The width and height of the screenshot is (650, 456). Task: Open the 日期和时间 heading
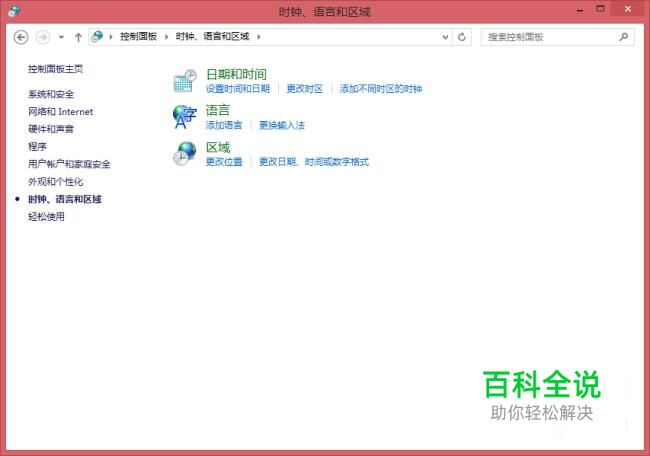(x=236, y=74)
